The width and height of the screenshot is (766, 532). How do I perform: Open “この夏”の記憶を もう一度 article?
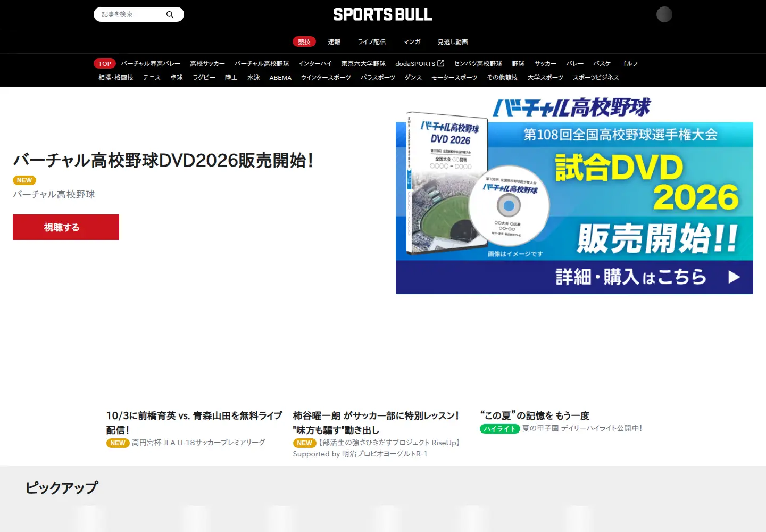(535, 415)
